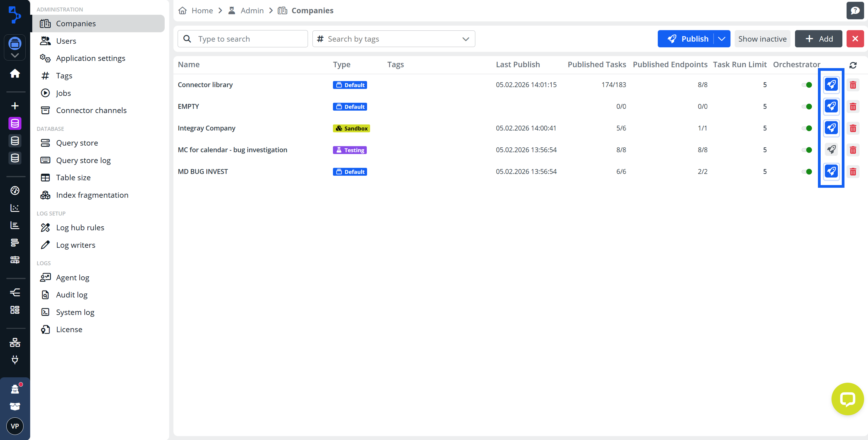Click the Type to search field

[x=242, y=39]
